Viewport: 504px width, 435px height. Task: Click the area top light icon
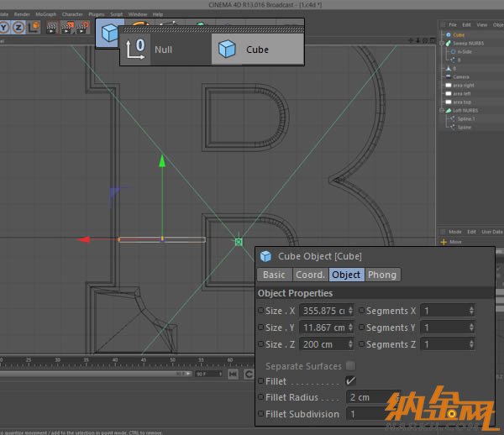click(x=449, y=102)
